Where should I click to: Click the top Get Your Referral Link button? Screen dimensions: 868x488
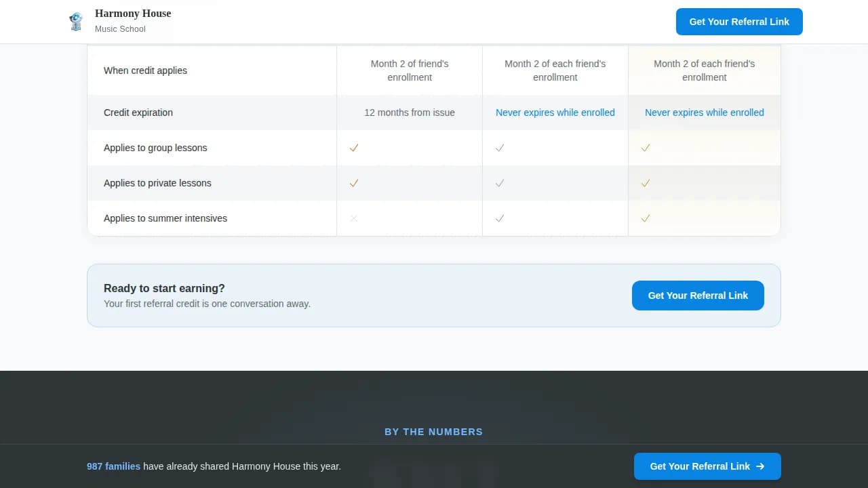click(x=739, y=22)
